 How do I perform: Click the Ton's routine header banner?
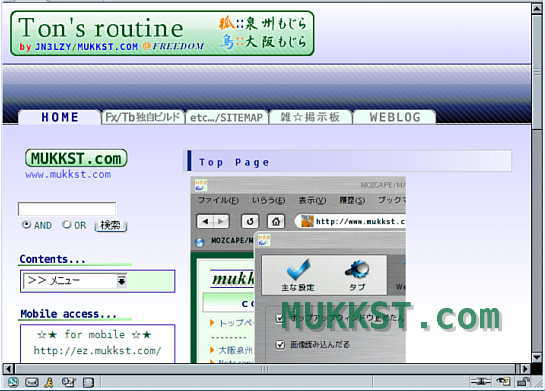(162, 33)
